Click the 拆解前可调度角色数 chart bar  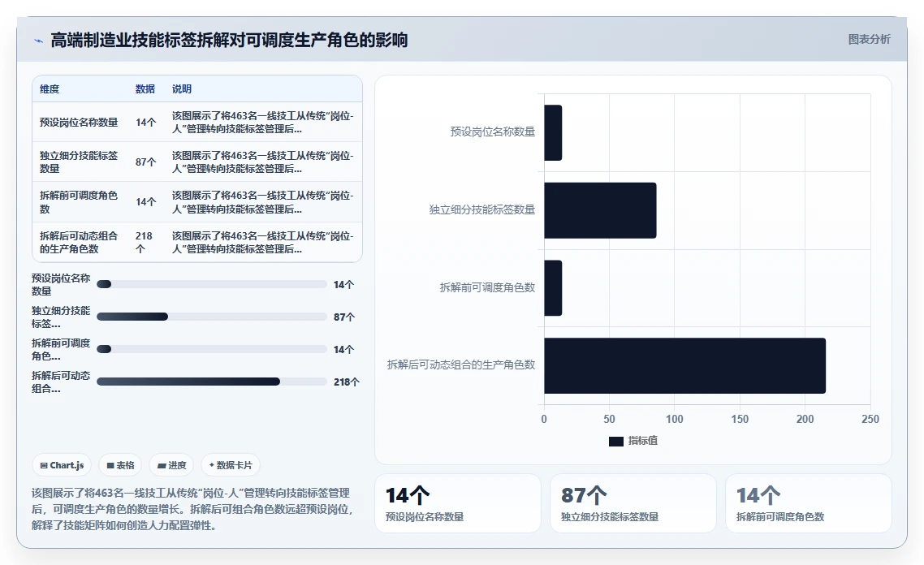click(553, 288)
